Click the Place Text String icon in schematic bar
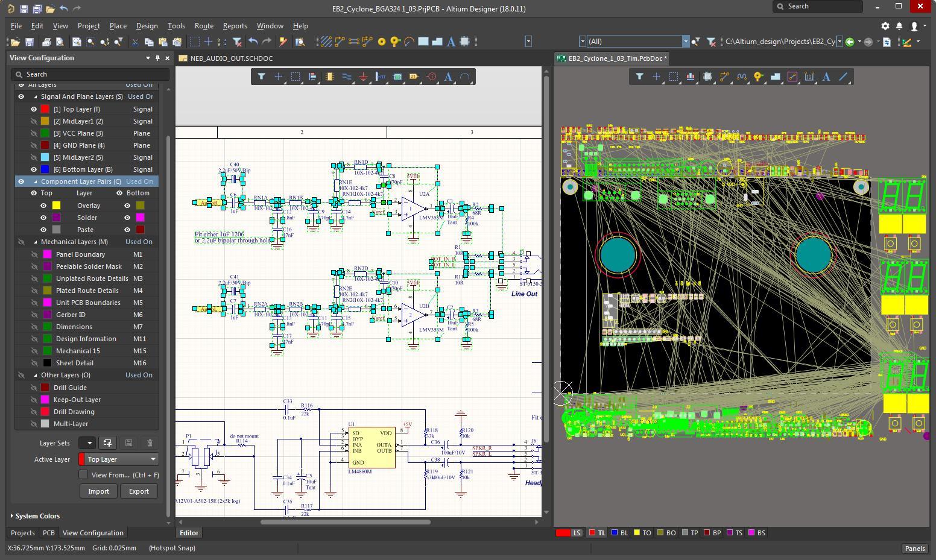 [x=448, y=77]
